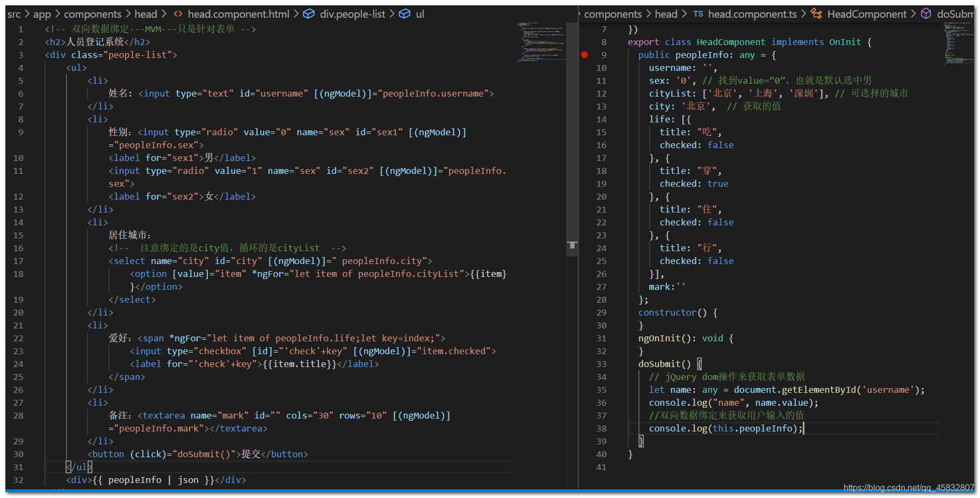Click the 提交 button tag line
Screen dimensions: 980x498
tap(198, 454)
